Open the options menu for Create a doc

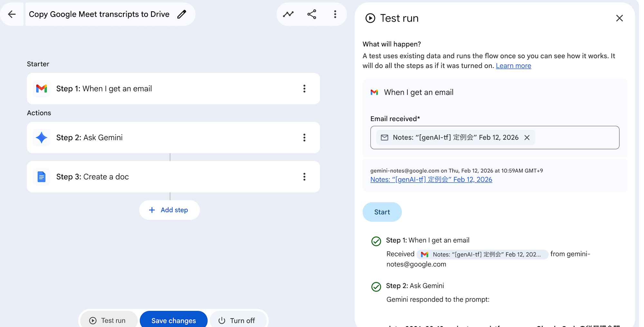coord(304,177)
